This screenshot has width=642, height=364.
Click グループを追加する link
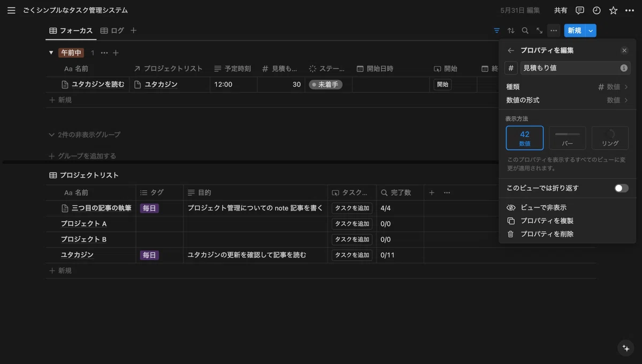82,156
